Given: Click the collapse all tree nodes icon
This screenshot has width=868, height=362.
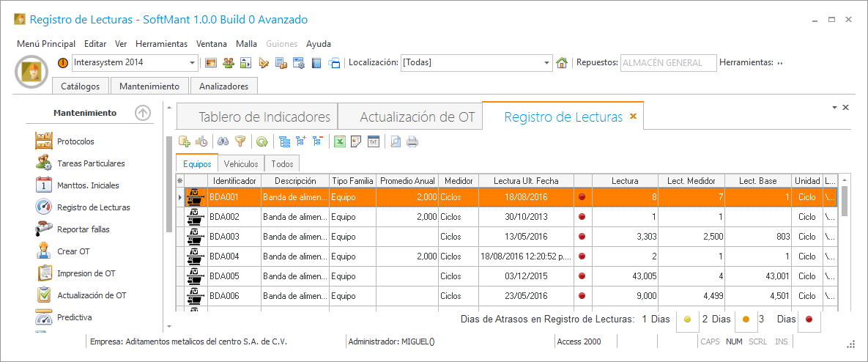Looking at the screenshot, I should click(317, 142).
